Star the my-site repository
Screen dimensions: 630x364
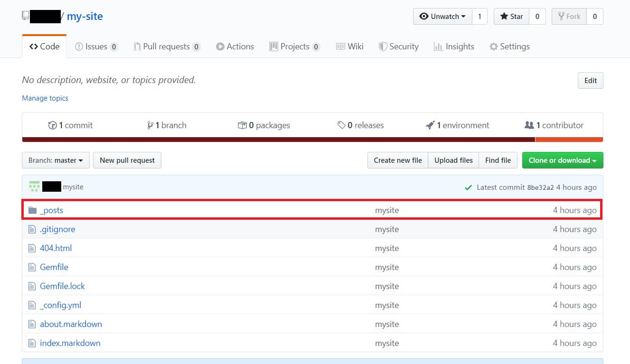511,17
